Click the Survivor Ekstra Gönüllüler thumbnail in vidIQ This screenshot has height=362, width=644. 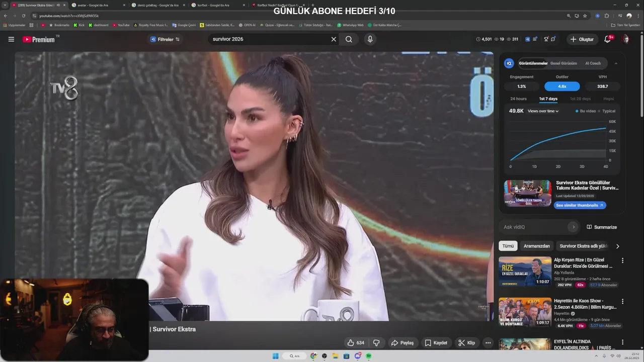pyautogui.click(x=527, y=193)
